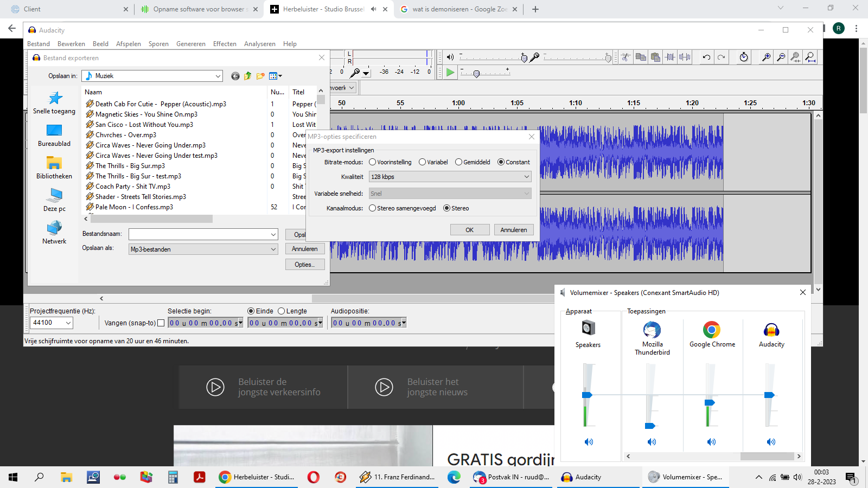Open the Analyseren menu
868x488 pixels.
(x=259, y=44)
